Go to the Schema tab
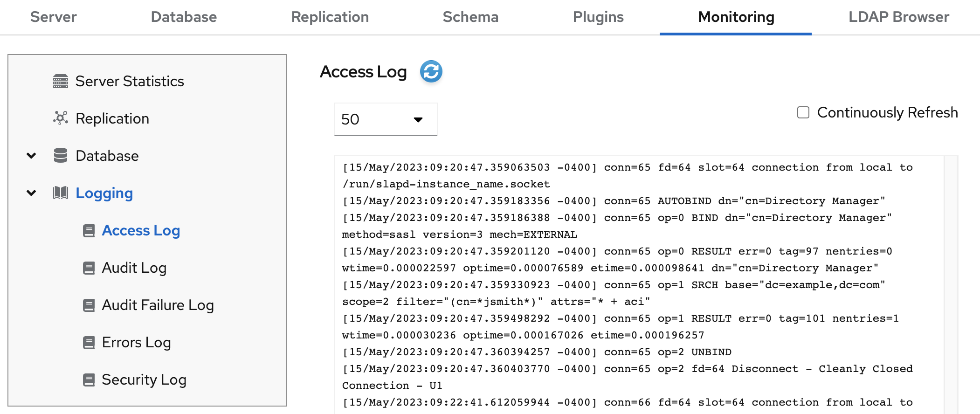 coord(470,17)
